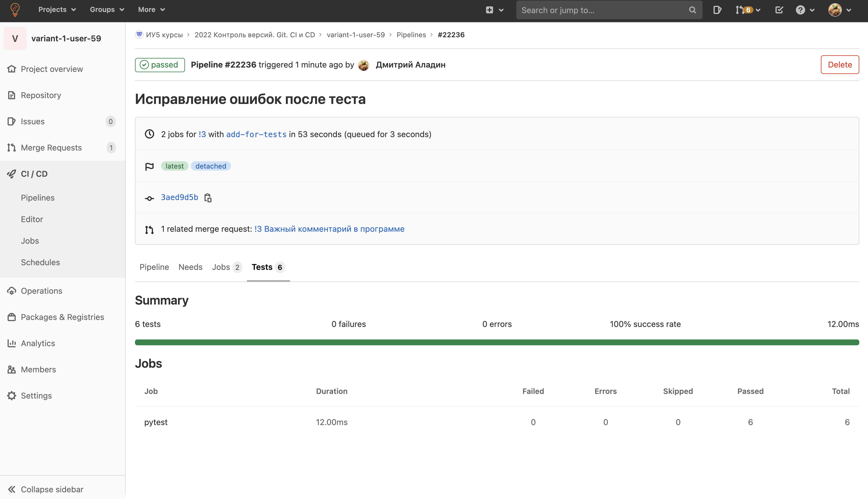Switch to the Needs tab

pyautogui.click(x=190, y=267)
